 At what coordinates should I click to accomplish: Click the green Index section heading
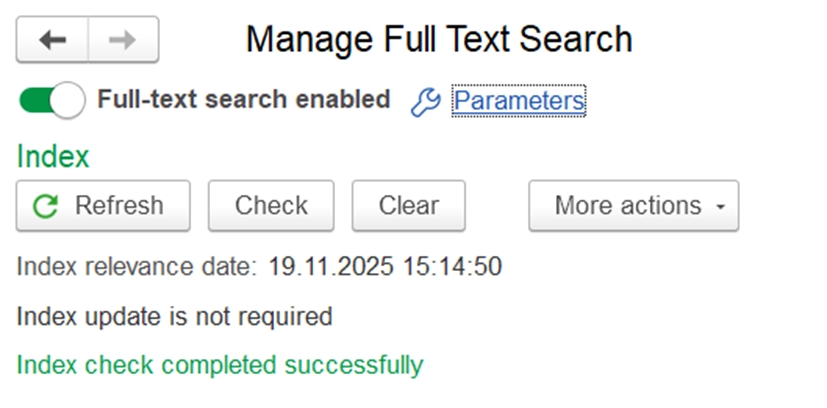point(53,157)
